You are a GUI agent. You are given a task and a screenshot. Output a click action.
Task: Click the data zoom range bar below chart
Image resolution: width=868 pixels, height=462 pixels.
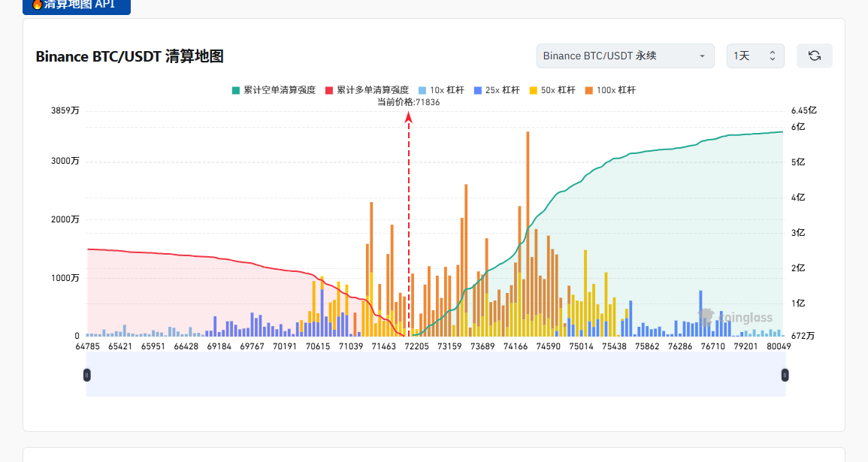tap(436, 375)
